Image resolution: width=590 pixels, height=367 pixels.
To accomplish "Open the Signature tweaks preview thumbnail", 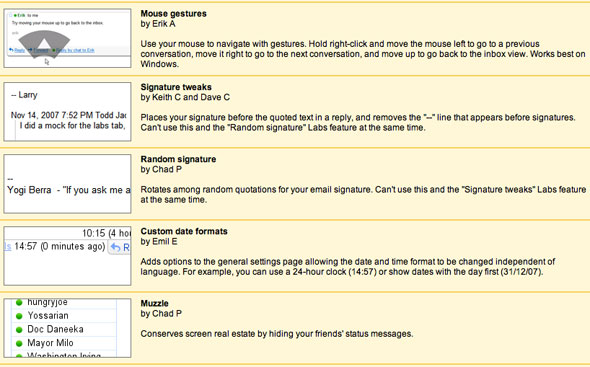I will click(x=67, y=112).
